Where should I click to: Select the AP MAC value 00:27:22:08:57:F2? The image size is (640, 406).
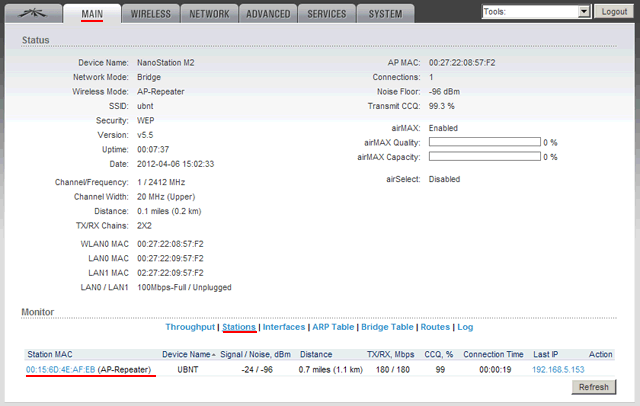(462, 63)
